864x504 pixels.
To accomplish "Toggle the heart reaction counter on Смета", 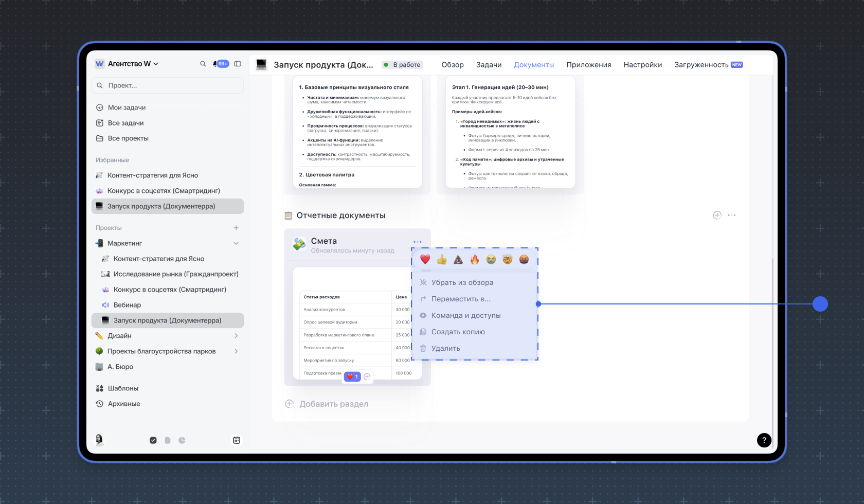I will click(x=352, y=376).
